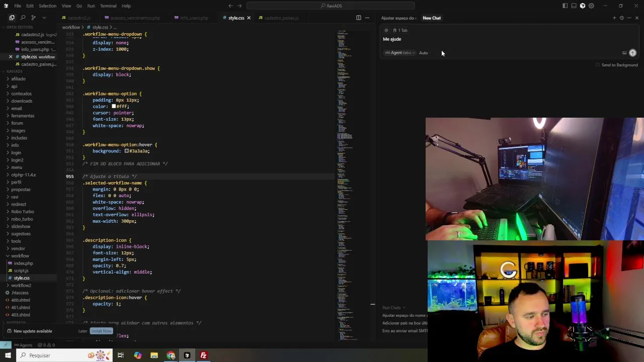Collapse the RAVIADS folder section
Image resolution: width=644 pixels, height=362 pixels.
tap(15, 71)
